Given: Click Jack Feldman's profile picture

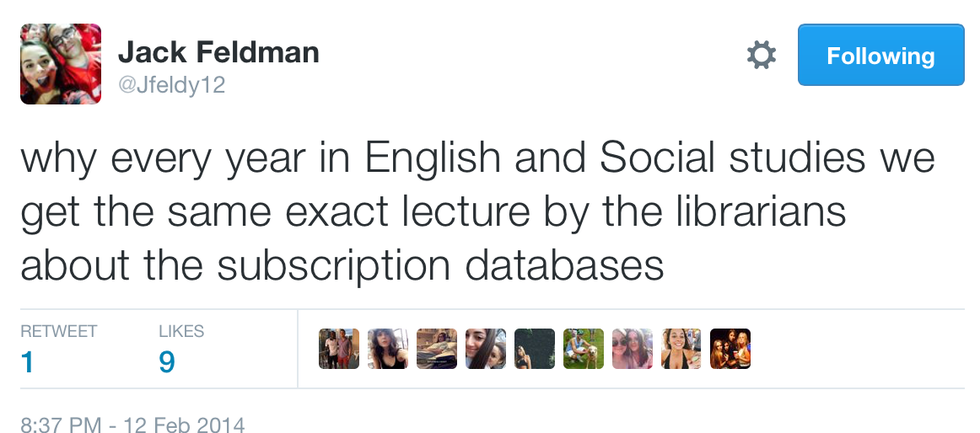Looking at the screenshot, I should (61, 64).
